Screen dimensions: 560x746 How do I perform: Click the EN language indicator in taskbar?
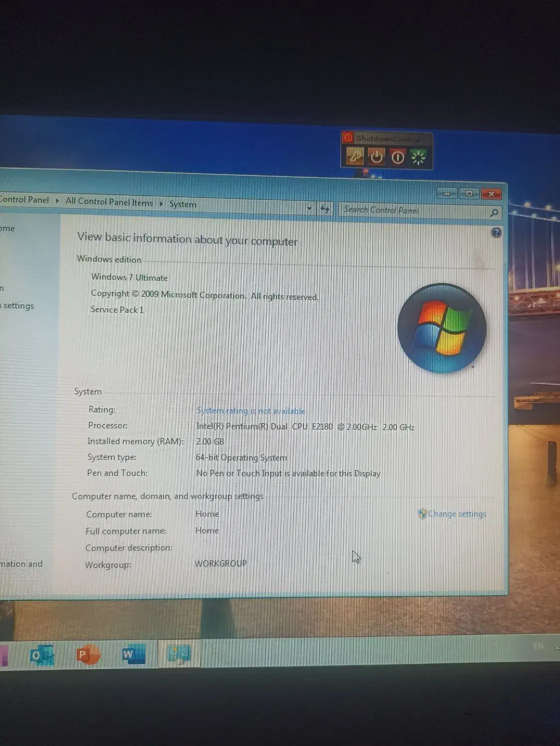(538, 646)
